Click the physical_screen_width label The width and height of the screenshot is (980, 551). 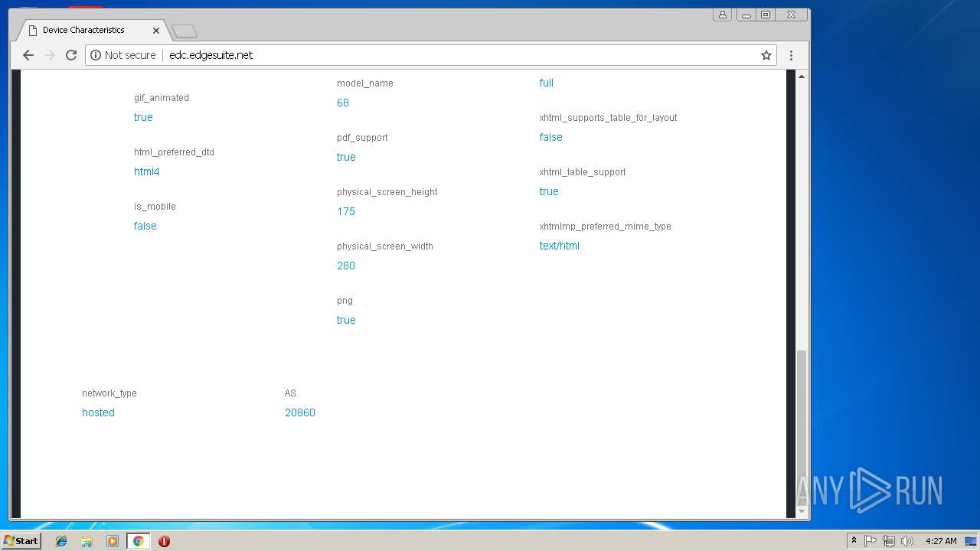pos(385,246)
